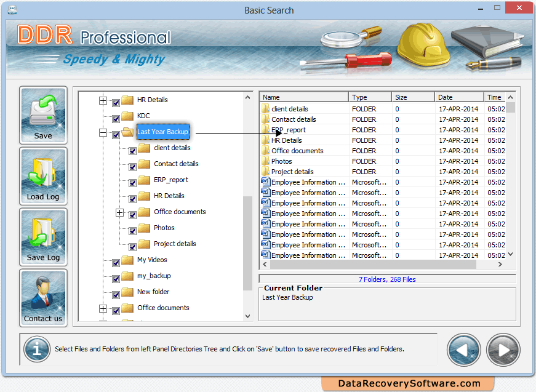
Task: Select Project details in the tree
Action: click(x=175, y=244)
